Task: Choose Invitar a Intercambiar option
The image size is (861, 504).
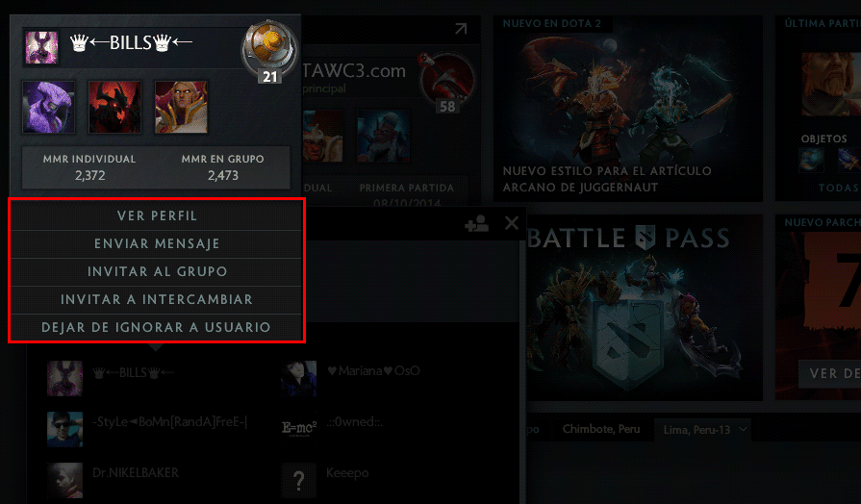Action: [157, 300]
